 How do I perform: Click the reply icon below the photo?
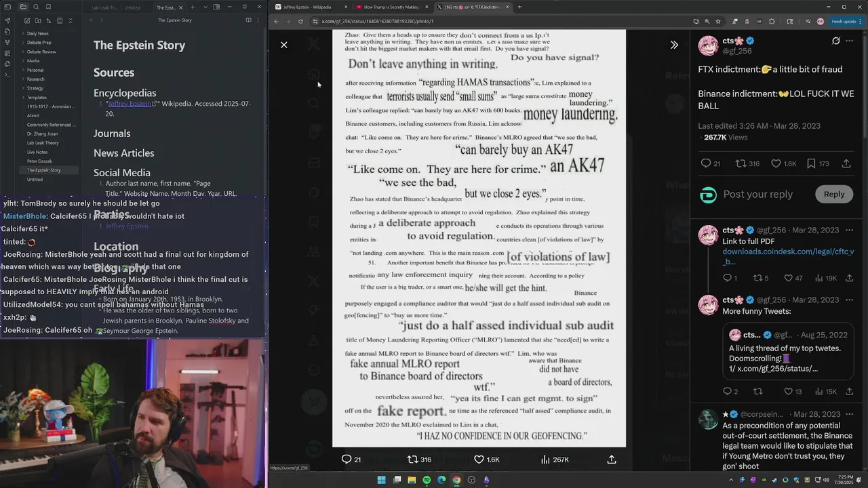pos(351,460)
